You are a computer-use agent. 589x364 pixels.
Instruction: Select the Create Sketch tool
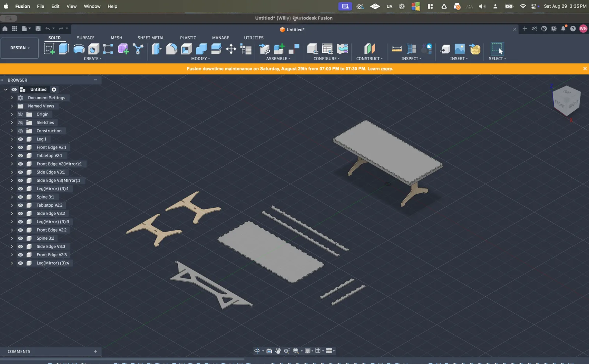(49, 49)
